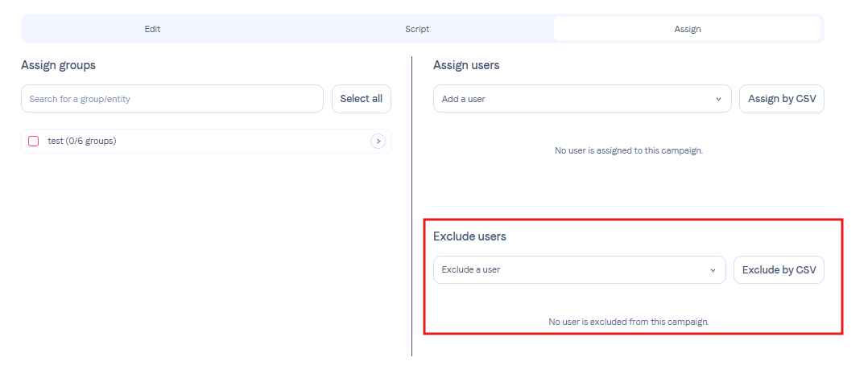Expand the test group arrow icon
This screenshot has height=386, width=868.
click(378, 142)
